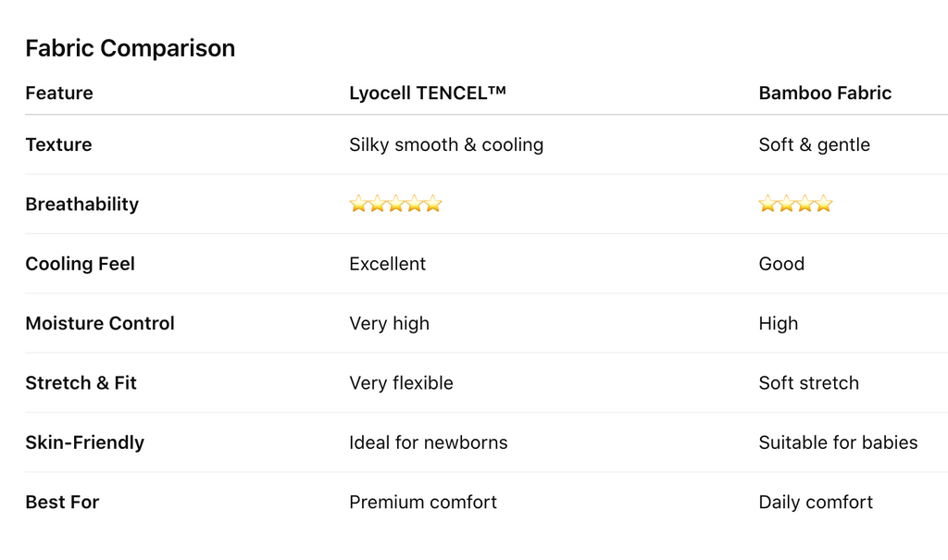This screenshot has width=948, height=560.
Task: Click the Breathability row label
Action: pyautogui.click(x=81, y=204)
